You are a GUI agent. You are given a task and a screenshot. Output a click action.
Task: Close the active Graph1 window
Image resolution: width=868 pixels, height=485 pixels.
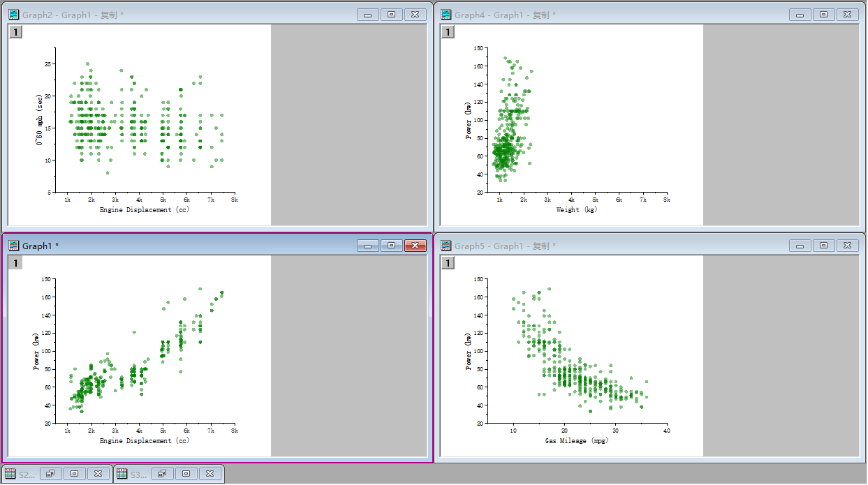[x=415, y=246]
